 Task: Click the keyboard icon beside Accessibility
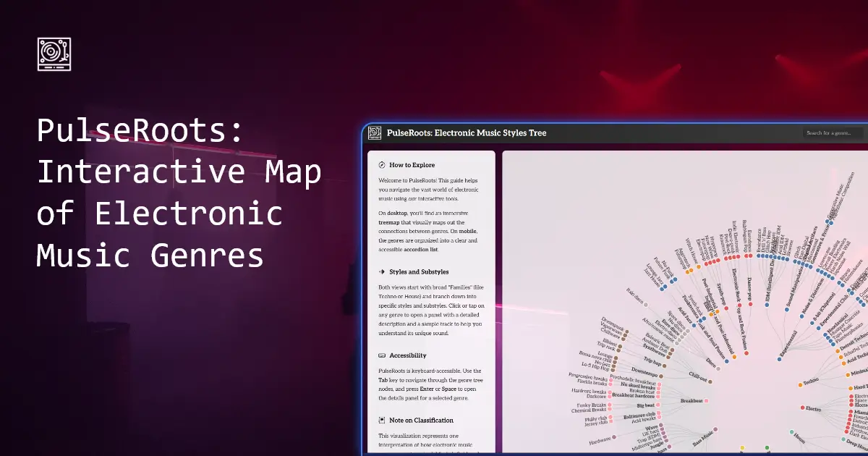382,355
